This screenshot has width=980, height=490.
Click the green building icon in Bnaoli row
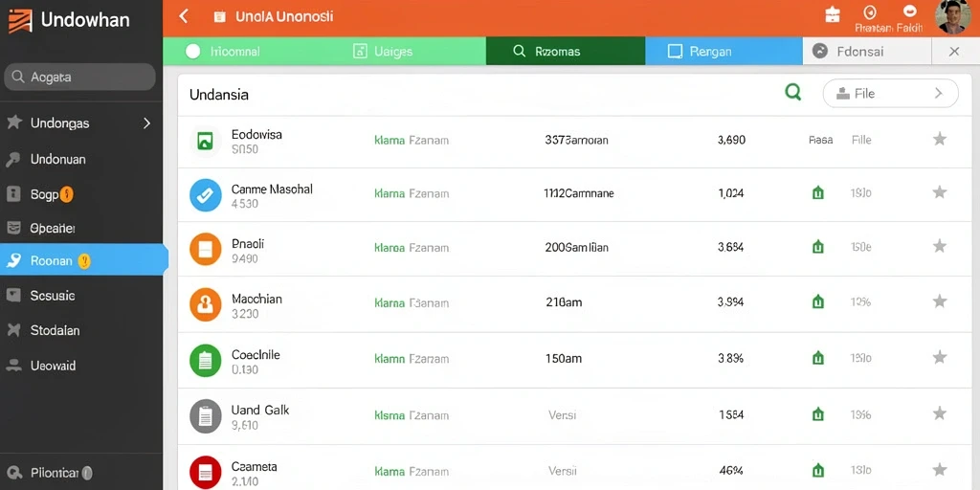pos(817,247)
